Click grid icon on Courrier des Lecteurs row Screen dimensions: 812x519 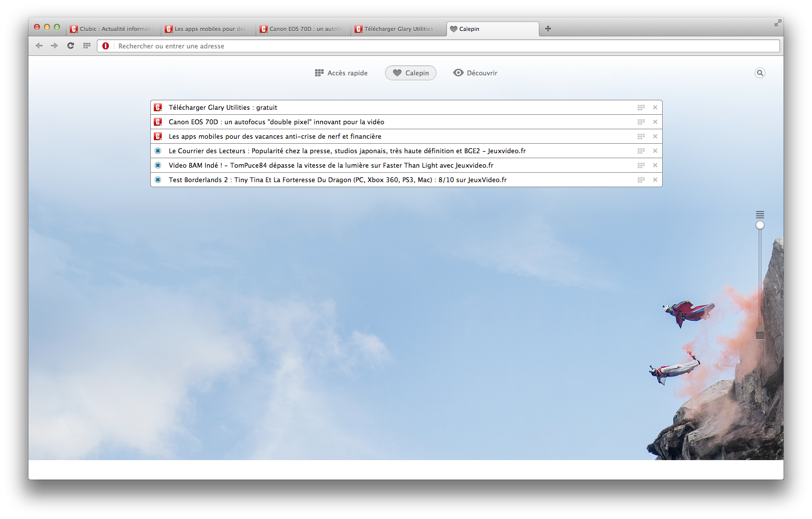click(x=641, y=151)
